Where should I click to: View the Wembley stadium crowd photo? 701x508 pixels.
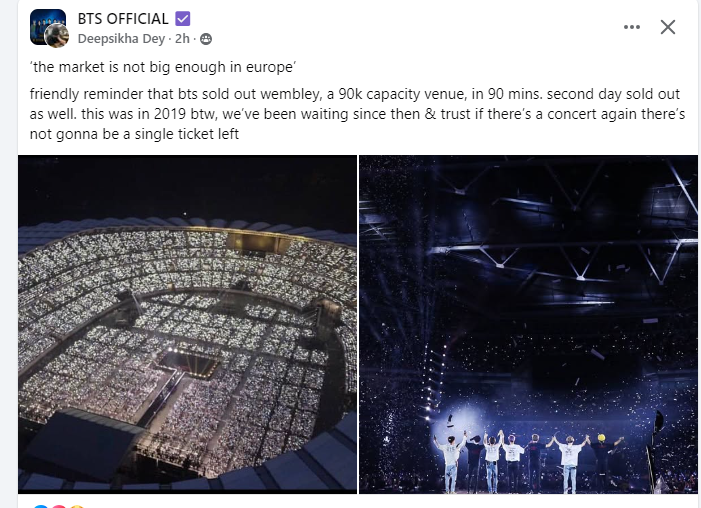click(x=187, y=323)
